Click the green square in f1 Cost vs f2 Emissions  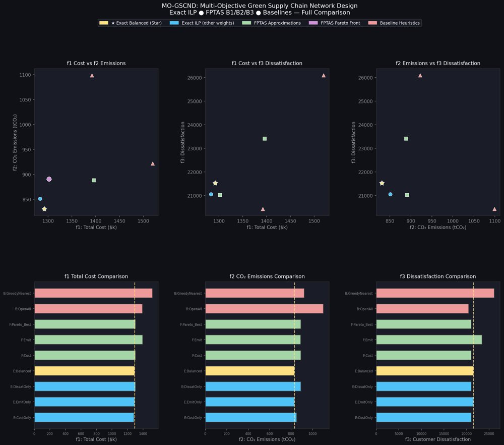[94, 180]
